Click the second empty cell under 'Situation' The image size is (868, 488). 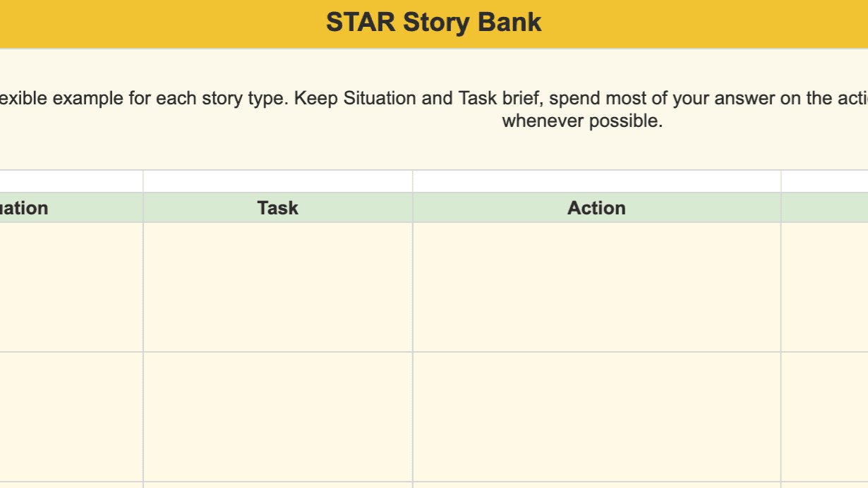tap(71, 417)
